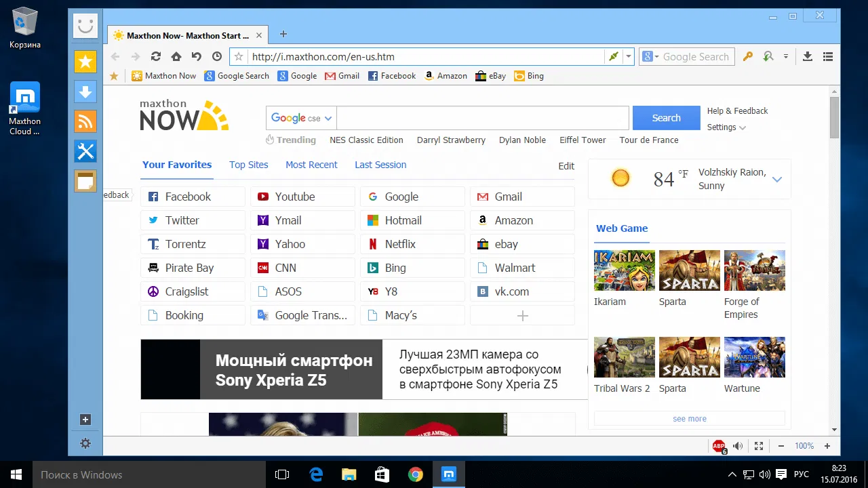Enter fullscreen mode from the status bar

point(758,446)
